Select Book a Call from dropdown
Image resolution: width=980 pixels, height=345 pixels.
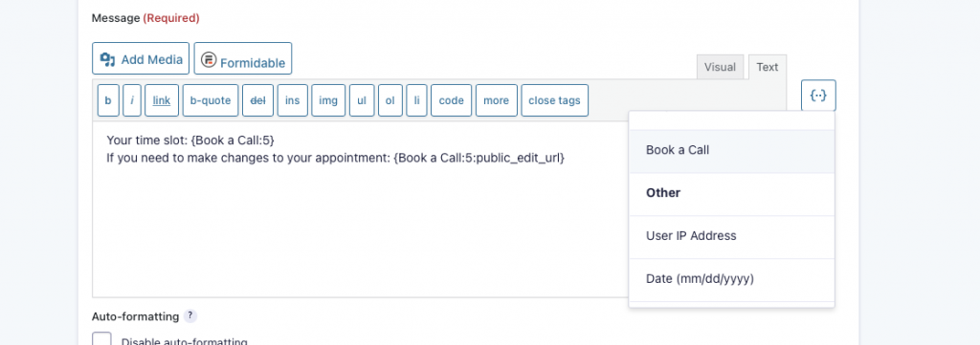[732, 151]
